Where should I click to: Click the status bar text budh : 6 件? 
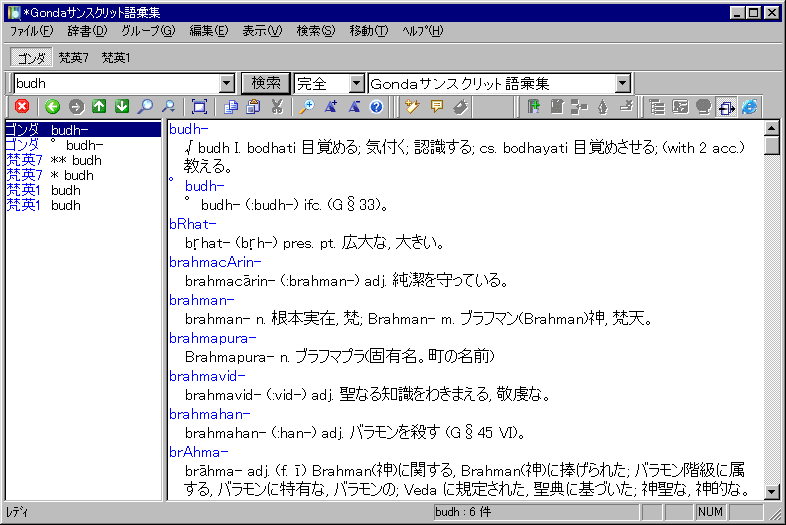pos(463,511)
